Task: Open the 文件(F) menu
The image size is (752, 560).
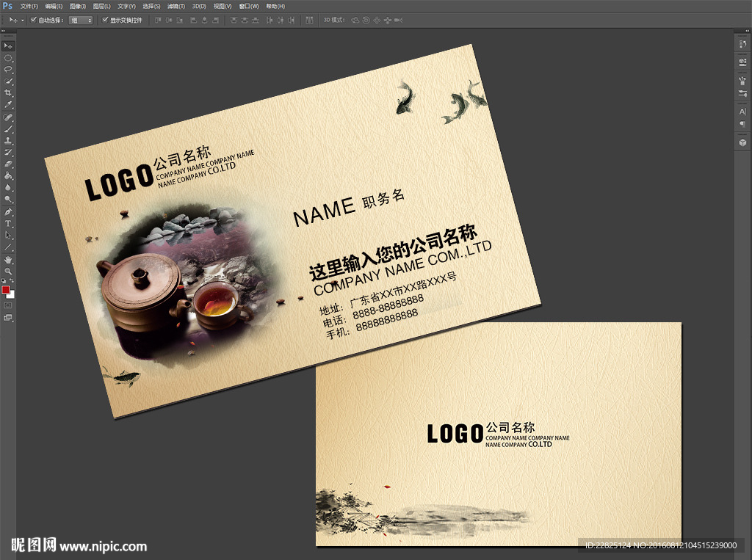Action: click(29, 6)
